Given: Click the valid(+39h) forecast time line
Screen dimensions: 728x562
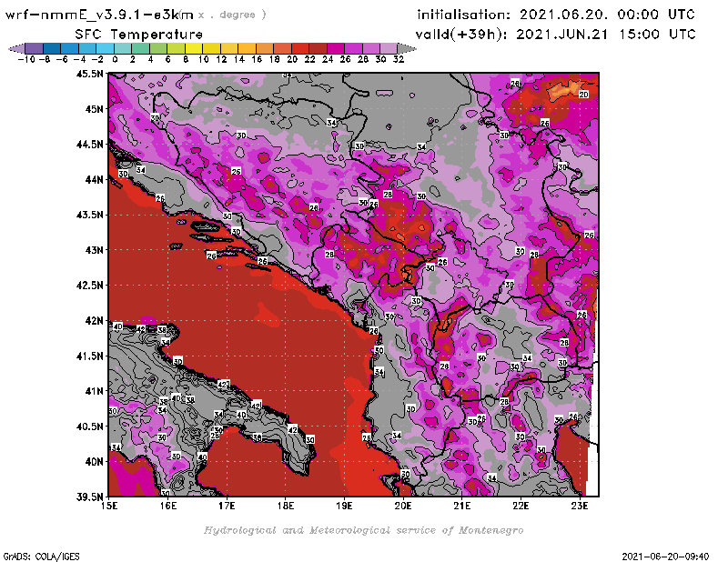Looking at the screenshot, I should [x=555, y=35].
